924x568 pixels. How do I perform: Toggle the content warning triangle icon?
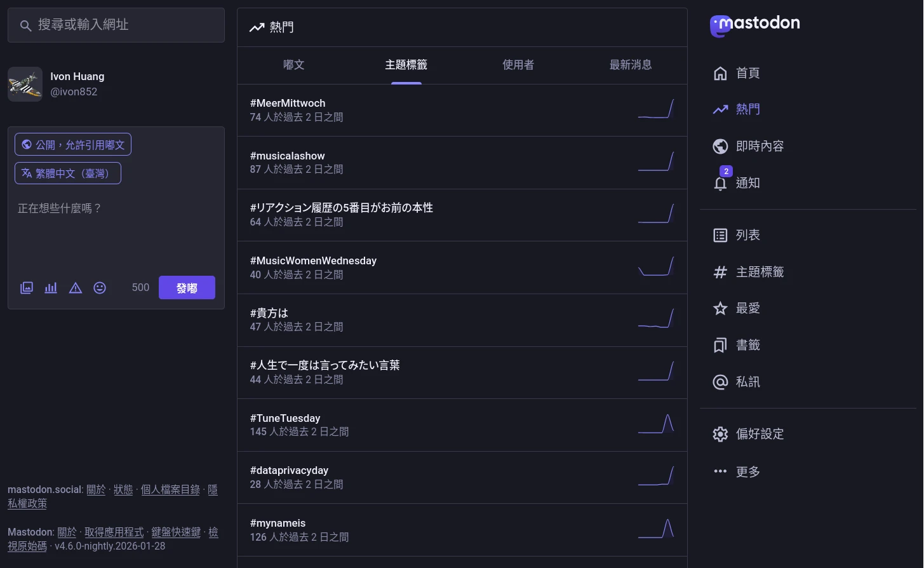click(x=76, y=288)
